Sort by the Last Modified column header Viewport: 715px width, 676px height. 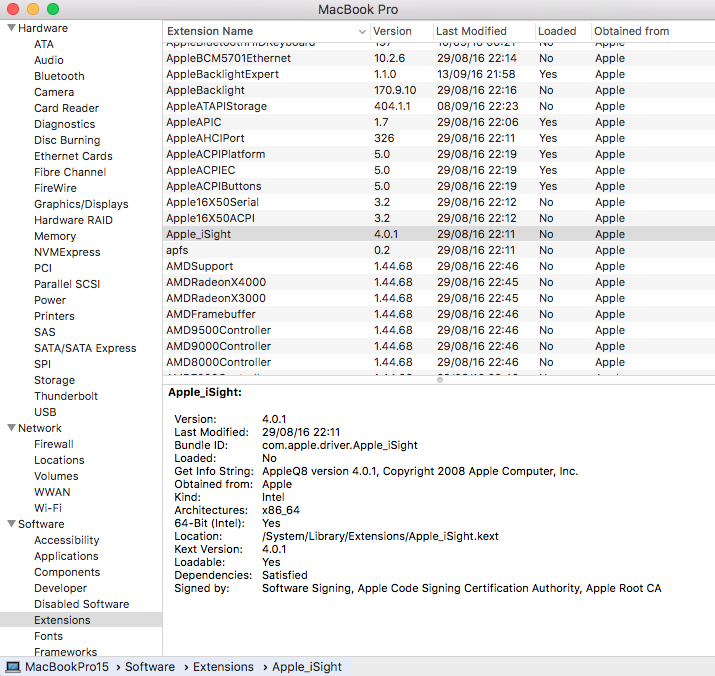point(471,31)
